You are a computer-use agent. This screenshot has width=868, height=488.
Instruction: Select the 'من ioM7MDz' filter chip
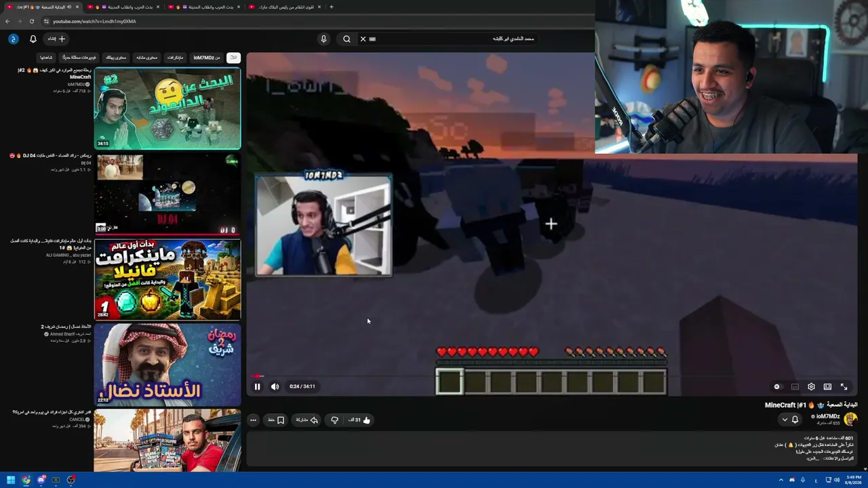coord(206,58)
